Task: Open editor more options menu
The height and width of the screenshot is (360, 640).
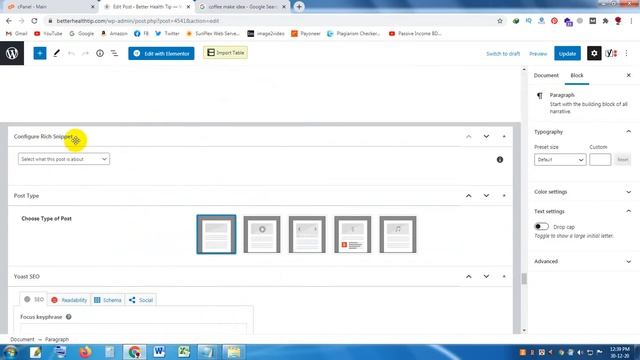Action: (627, 53)
